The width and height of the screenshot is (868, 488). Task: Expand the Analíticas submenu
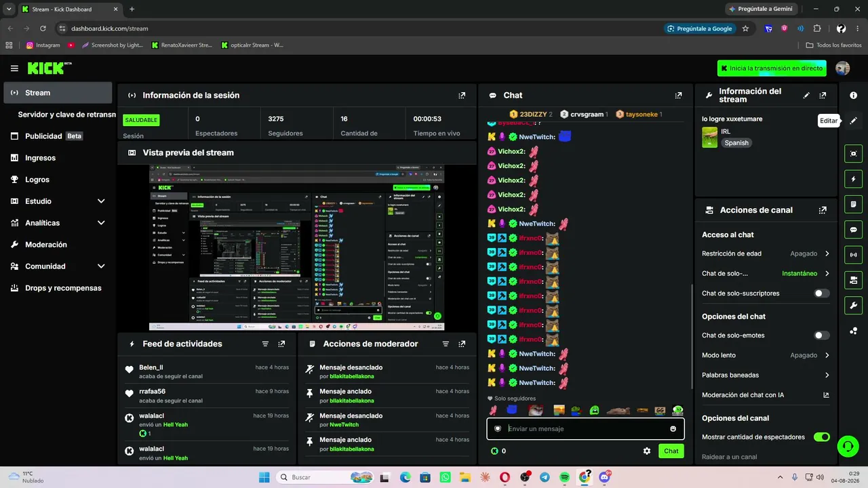[101, 223]
